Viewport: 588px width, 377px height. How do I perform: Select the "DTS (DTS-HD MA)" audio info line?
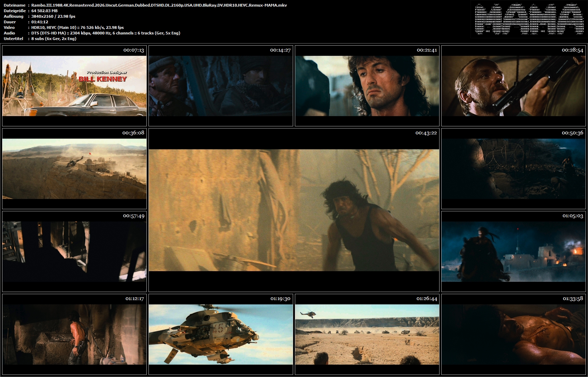pyautogui.click(x=106, y=33)
